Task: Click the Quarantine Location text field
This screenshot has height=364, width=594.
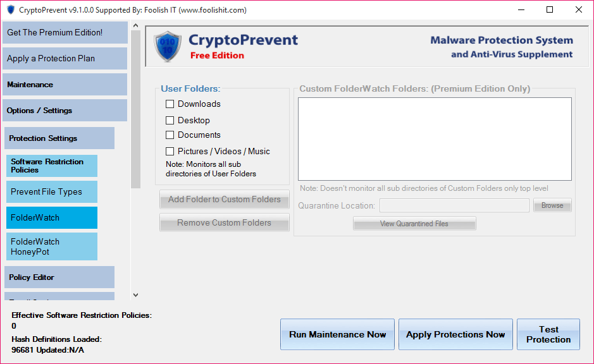Action: pos(455,205)
